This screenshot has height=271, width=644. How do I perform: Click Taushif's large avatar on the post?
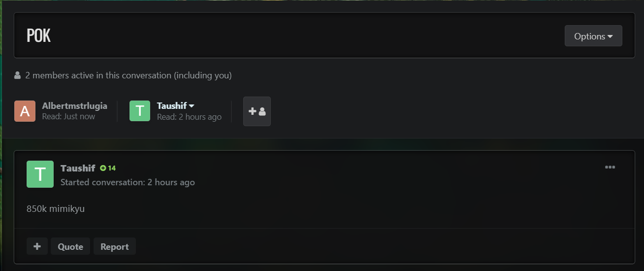[40, 174]
